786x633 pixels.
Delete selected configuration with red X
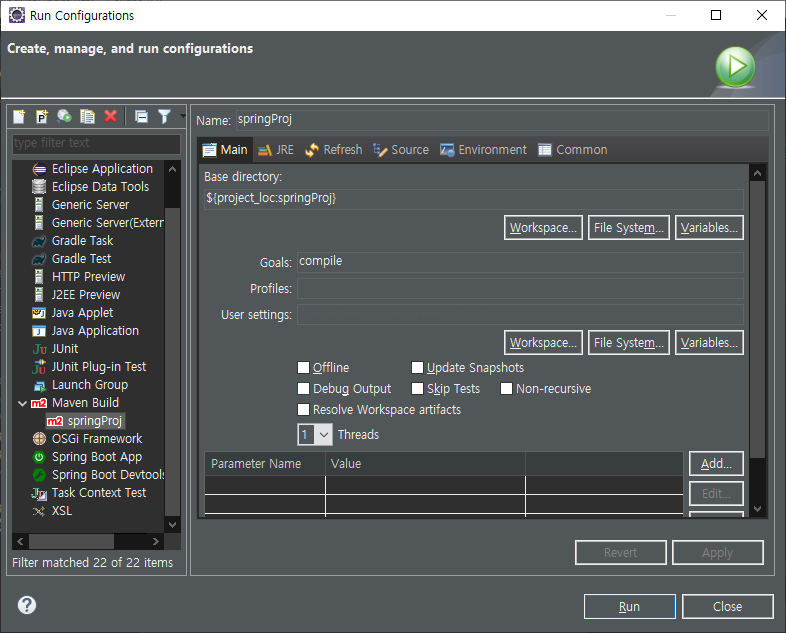[x=111, y=116]
